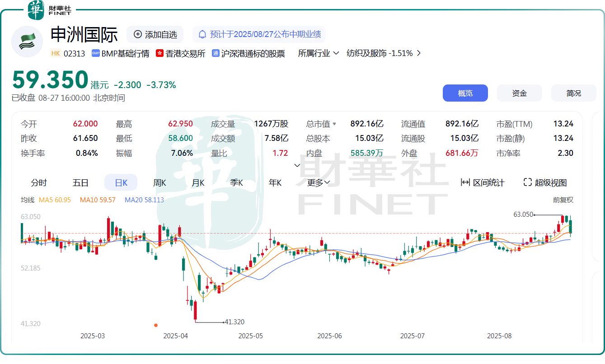This screenshot has height=364, width=605.
Task: Open the 更多 chart period dropdown
Action: (x=319, y=182)
